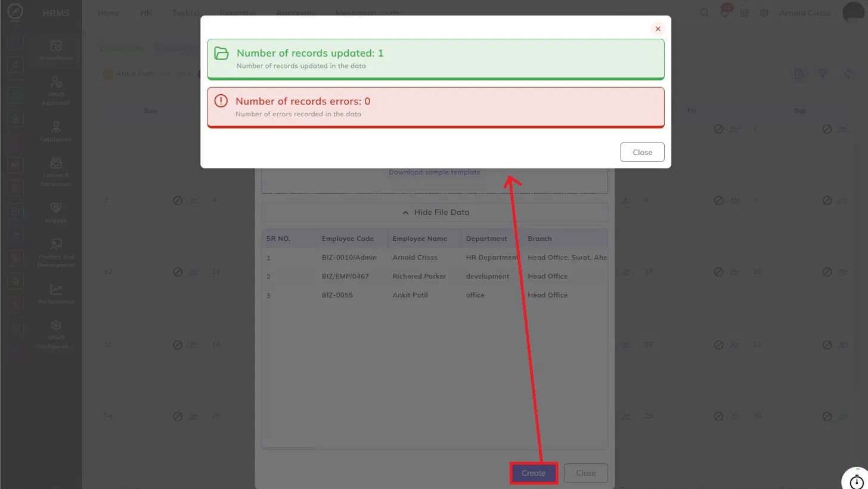
Task: Open the Report(s) menu
Action: pyautogui.click(x=238, y=13)
